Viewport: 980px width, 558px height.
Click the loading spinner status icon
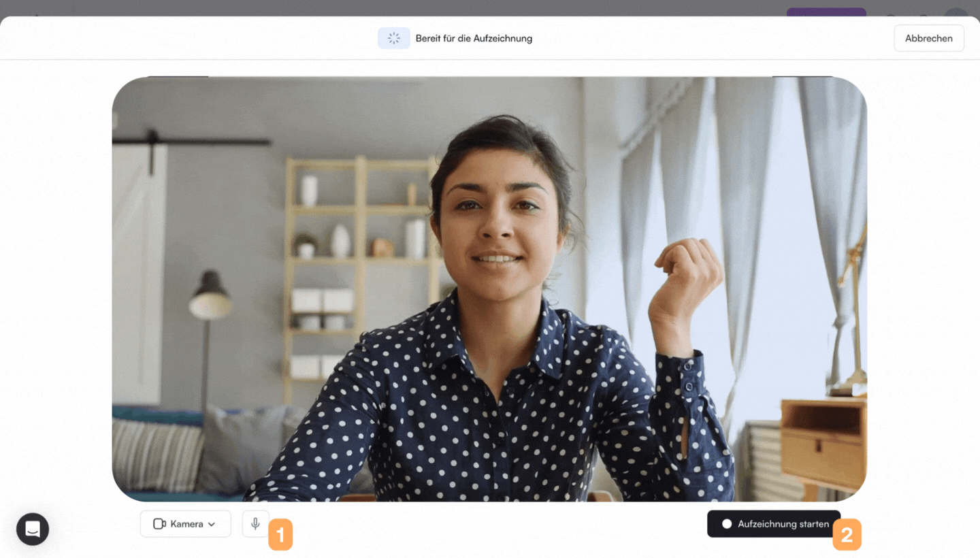pyautogui.click(x=394, y=38)
